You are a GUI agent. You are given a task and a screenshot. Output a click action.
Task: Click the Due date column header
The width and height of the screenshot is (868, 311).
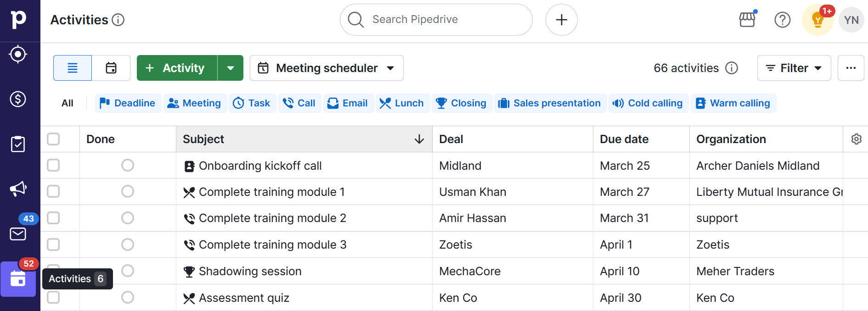pos(641,139)
